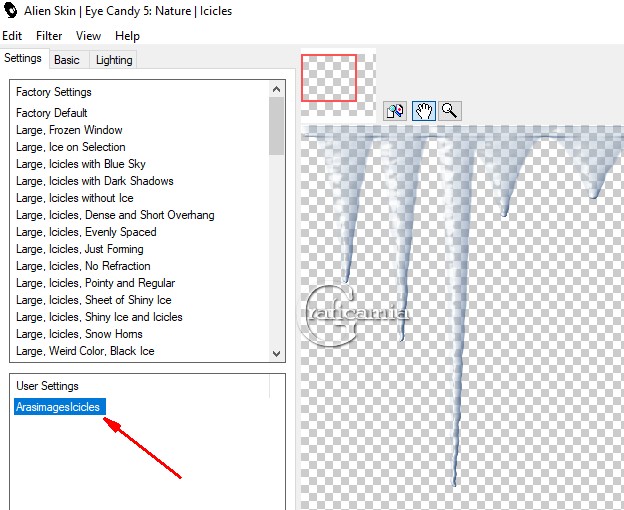Screen dimensions: 624x510
Task: Select ArasimagesIcicles user setting
Action: tap(60, 407)
